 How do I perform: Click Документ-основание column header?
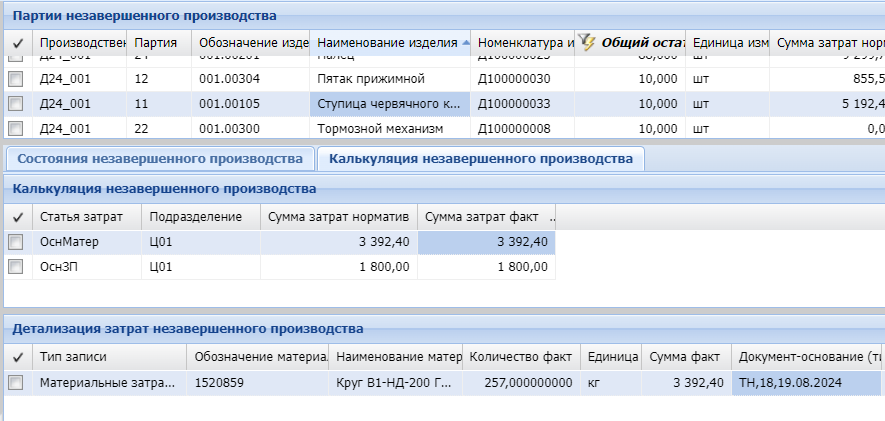(x=807, y=357)
